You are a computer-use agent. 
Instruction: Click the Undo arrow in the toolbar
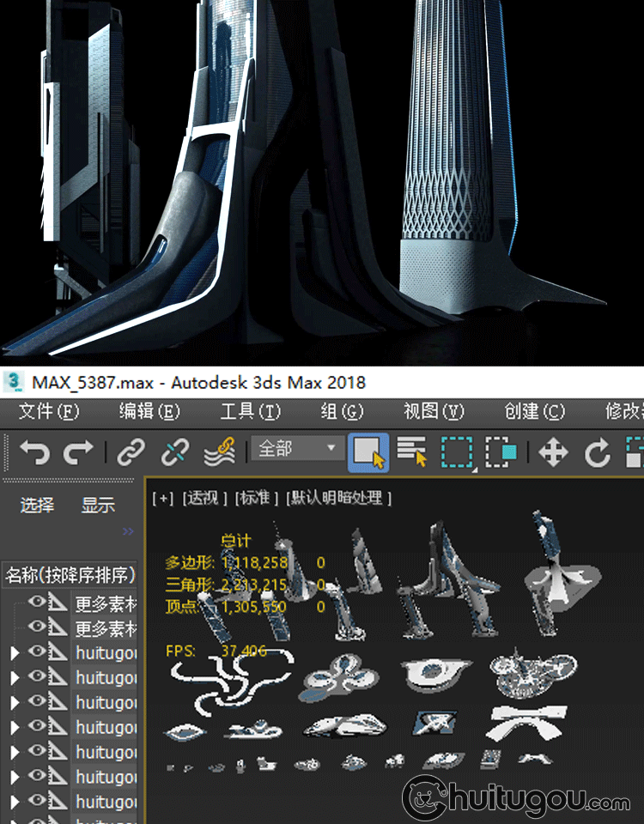[x=34, y=451]
